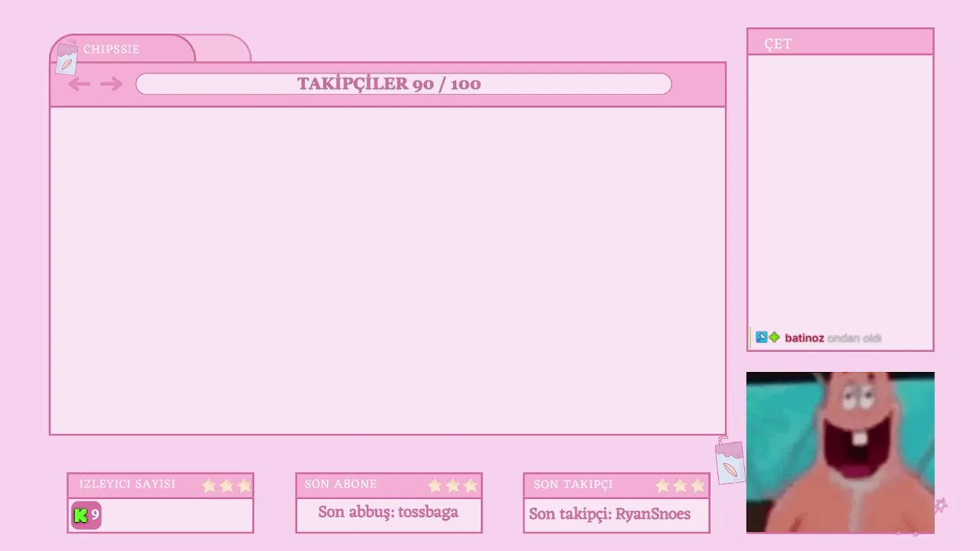
Task: Select the CHIPSSIE tab
Action: pos(122,49)
